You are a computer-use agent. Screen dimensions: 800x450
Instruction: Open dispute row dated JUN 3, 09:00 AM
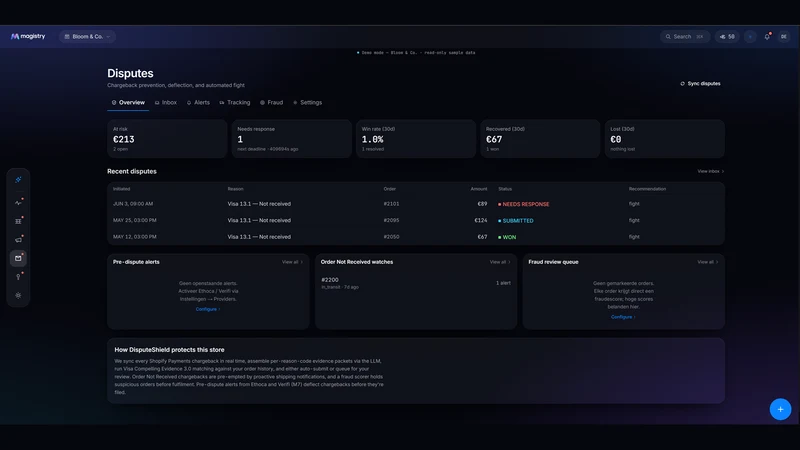coord(416,204)
